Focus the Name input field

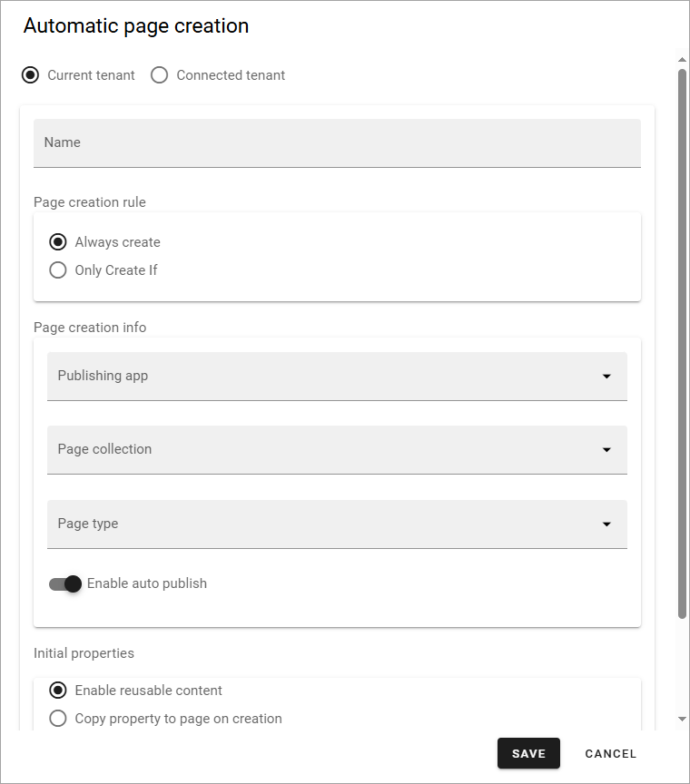[337, 143]
